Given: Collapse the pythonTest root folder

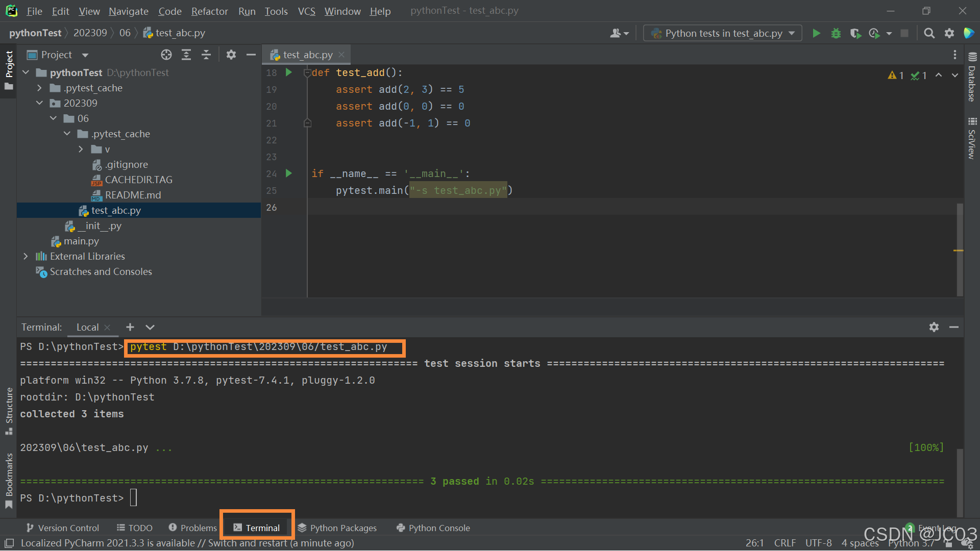Looking at the screenshot, I should coord(26,72).
